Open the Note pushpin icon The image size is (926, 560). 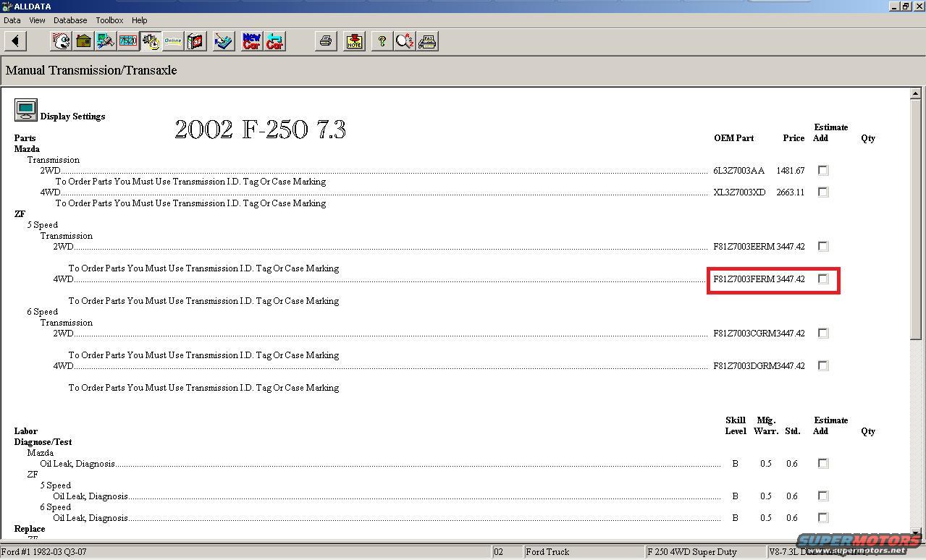pyautogui.click(x=354, y=41)
